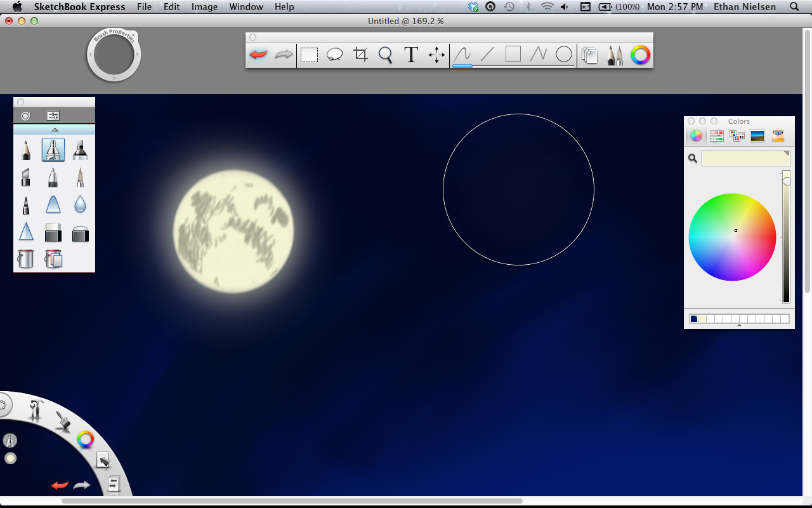The image size is (812, 508).
Task: Enable straight line drawing style
Action: pos(487,55)
